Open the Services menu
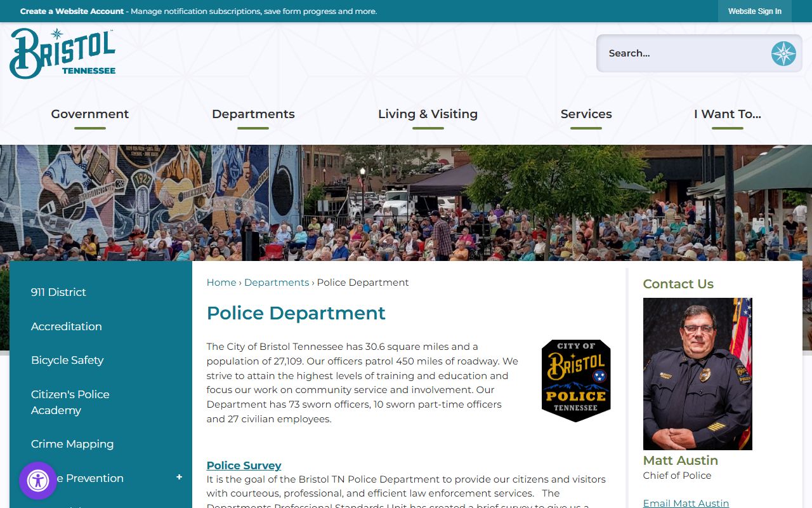The width and height of the screenshot is (812, 508). click(586, 114)
